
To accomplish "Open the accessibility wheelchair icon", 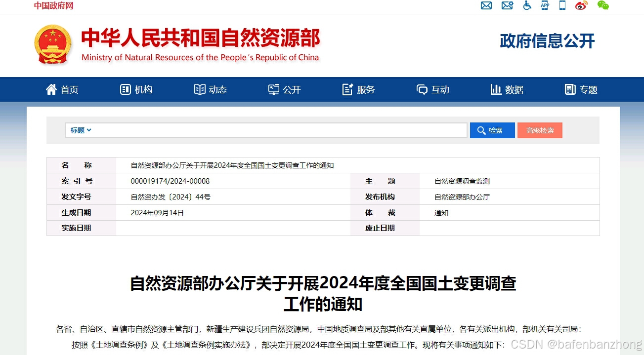I will tap(527, 5).
